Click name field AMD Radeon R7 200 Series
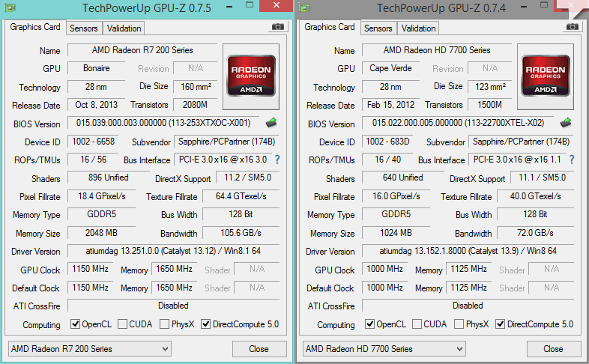 click(x=142, y=50)
